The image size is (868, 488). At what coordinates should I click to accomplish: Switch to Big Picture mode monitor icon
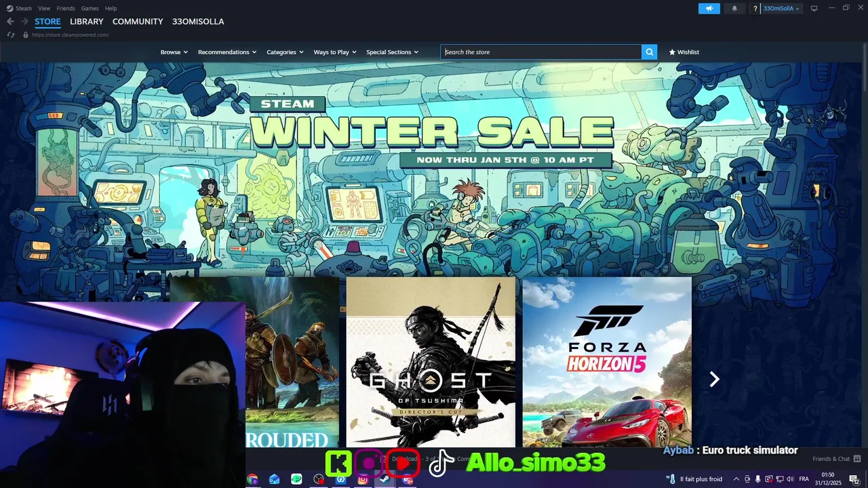[814, 8]
